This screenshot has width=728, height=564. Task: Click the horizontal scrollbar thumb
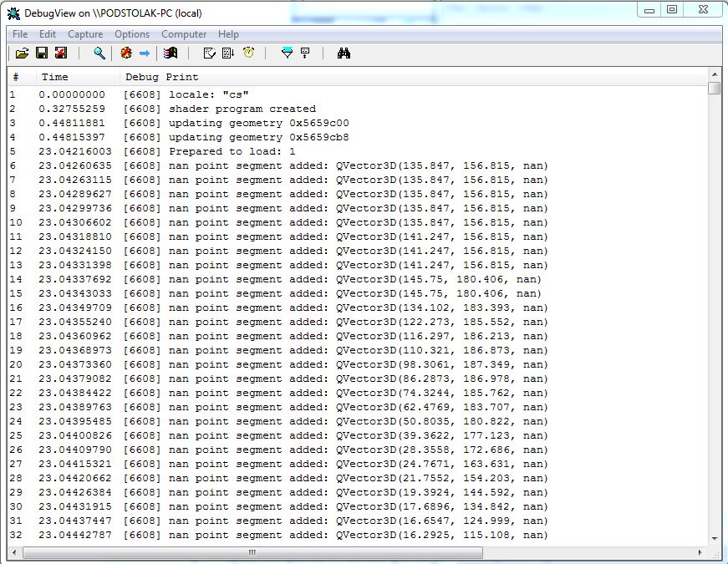[x=252, y=552]
